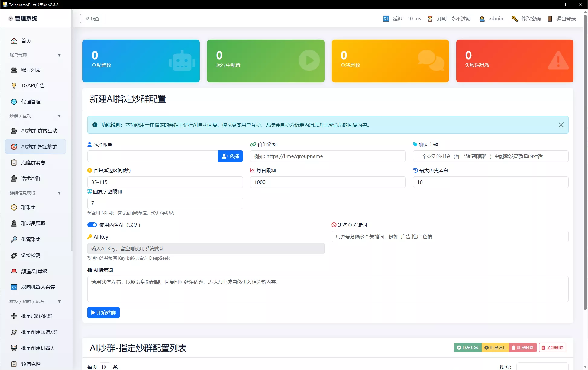The width and height of the screenshot is (588, 370).
Task: Click the red siren icon for 频道/群举报
Action: point(14,271)
